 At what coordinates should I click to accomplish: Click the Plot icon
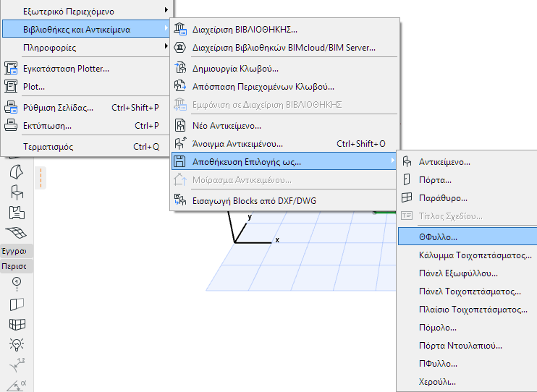(x=11, y=86)
